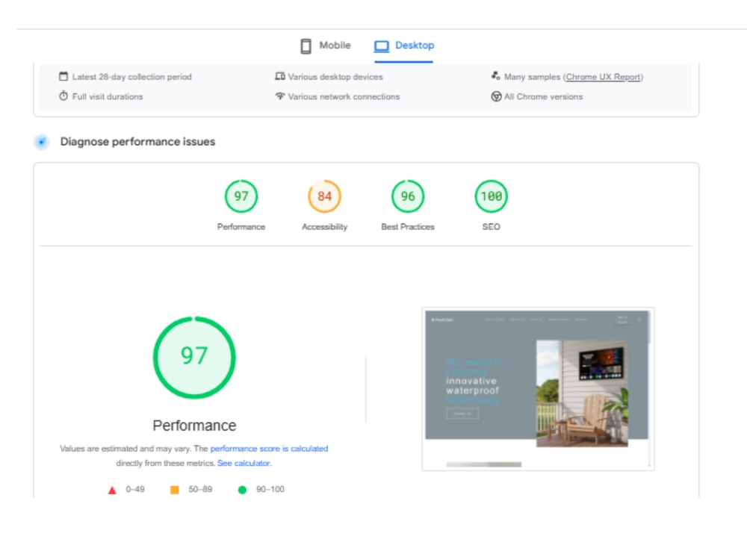Select the 100 SEO score gauge
The width and height of the screenshot is (747, 560).
(x=492, y=196)
